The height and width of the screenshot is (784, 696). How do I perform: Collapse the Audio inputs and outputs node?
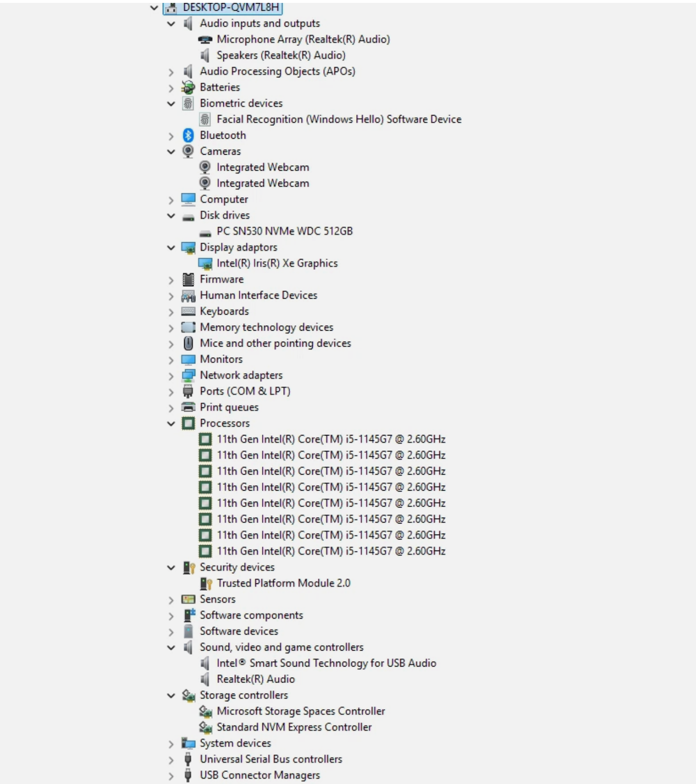coord(171,24)
